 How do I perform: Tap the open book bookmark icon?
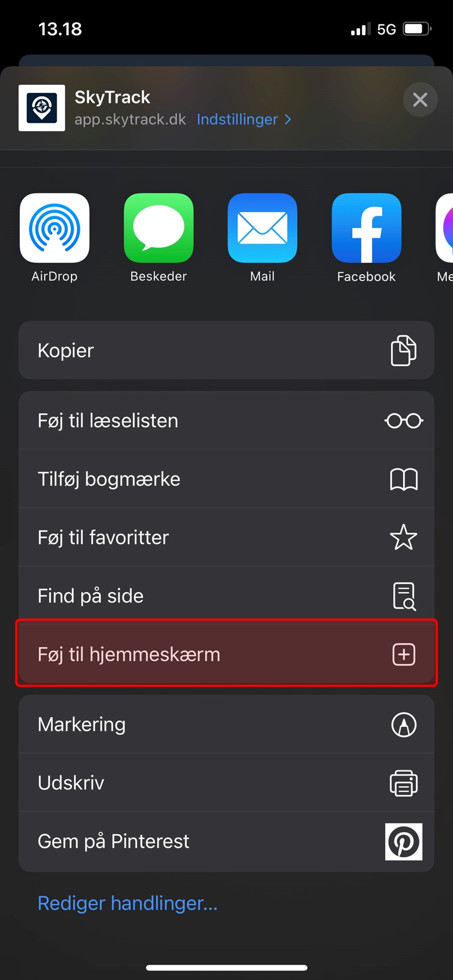tap(404, 480)
